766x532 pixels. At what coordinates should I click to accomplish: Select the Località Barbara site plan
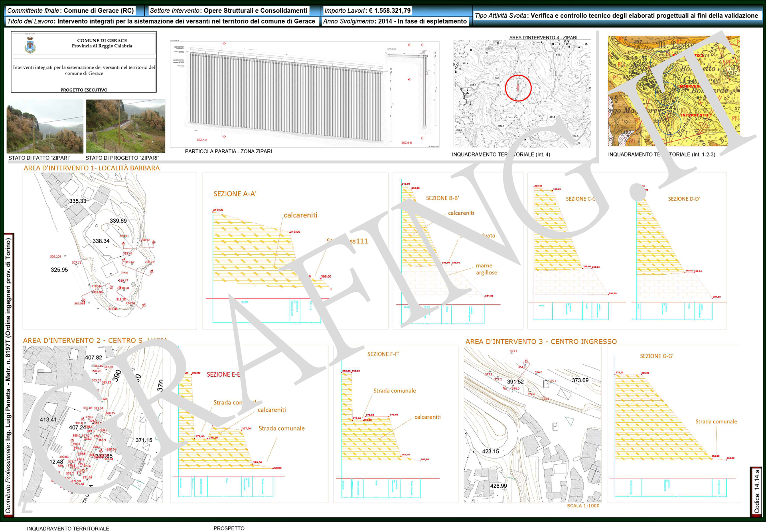tap(109, 251)
